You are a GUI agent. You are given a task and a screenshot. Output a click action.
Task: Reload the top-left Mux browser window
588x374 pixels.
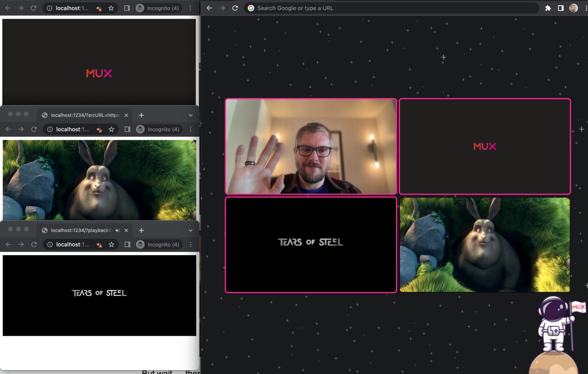tap(33, 8)
